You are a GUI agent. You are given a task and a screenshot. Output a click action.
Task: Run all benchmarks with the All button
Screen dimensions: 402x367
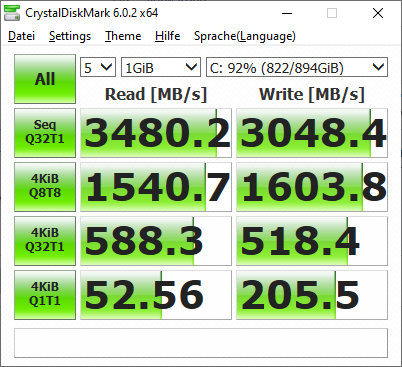(45, 79)
